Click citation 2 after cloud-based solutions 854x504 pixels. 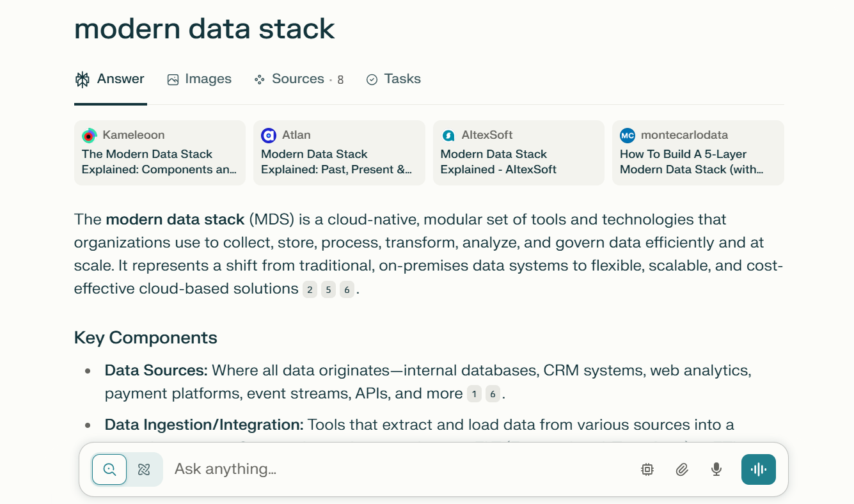pyautogui.click(x=310, y=290)
